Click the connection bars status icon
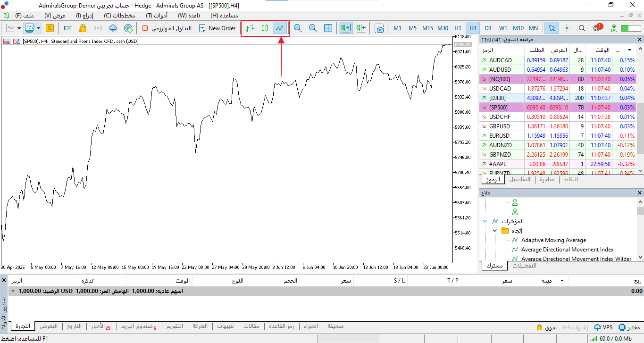Screen dimensions: 644x343 point(593,339)
